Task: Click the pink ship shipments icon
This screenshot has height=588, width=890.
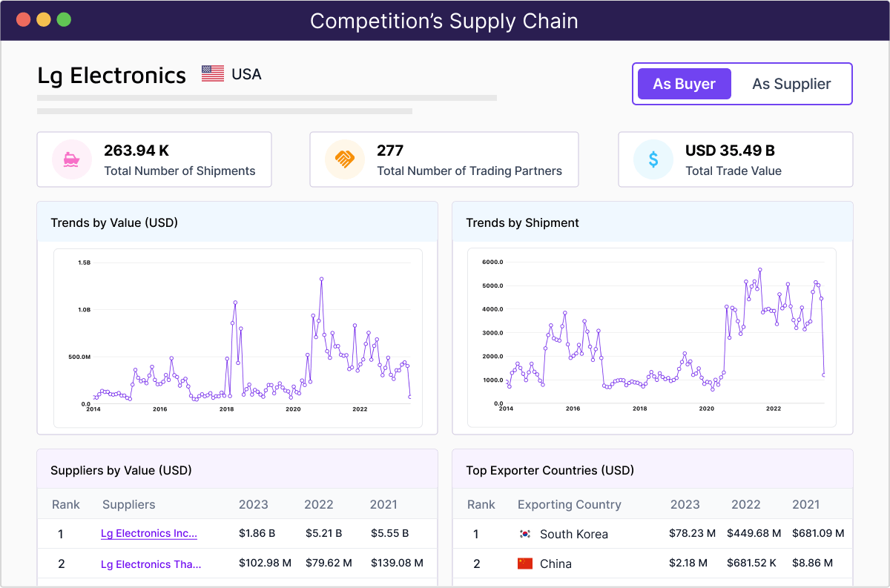Action: click(71, 159)
